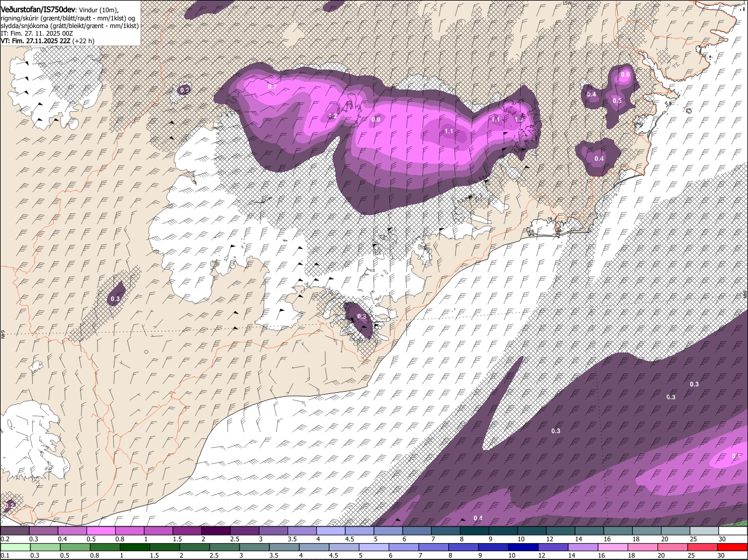Pick the white swatch after 30 in purple legend

click(x=733, y=531)
